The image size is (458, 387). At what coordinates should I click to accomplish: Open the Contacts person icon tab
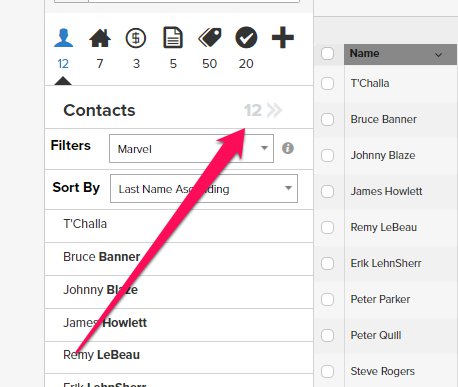[63, 38]
